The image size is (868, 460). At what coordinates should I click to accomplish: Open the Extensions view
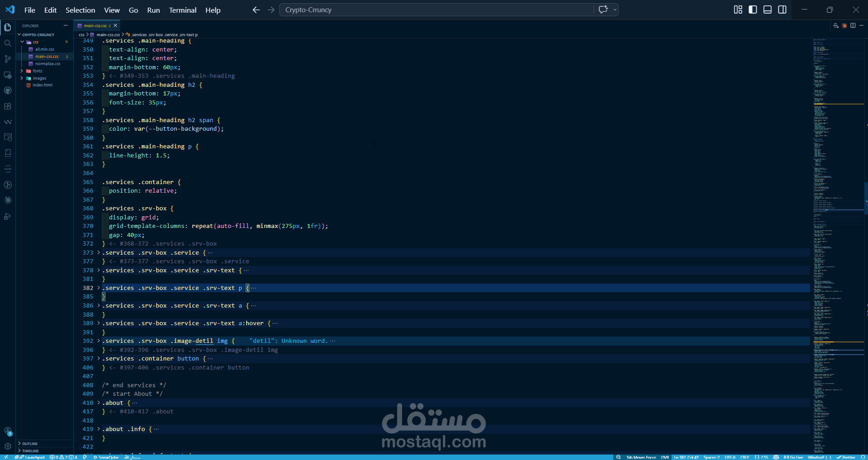point(8,106)
